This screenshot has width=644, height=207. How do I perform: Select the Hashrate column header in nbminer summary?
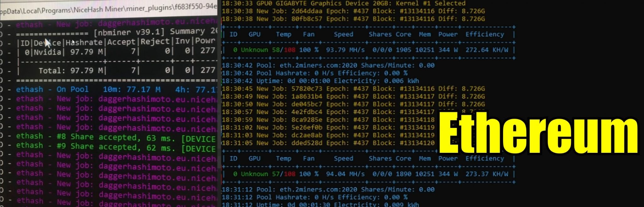[84, 42]
